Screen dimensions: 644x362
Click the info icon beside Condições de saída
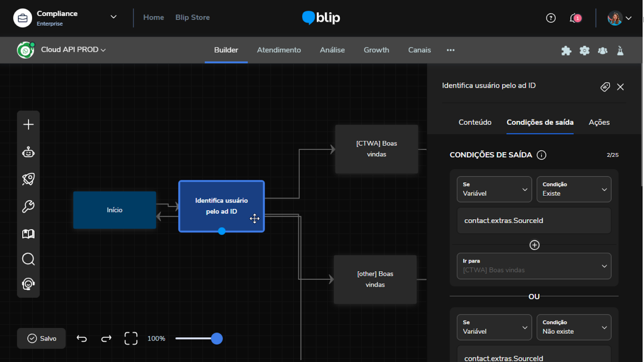(541, 155)
